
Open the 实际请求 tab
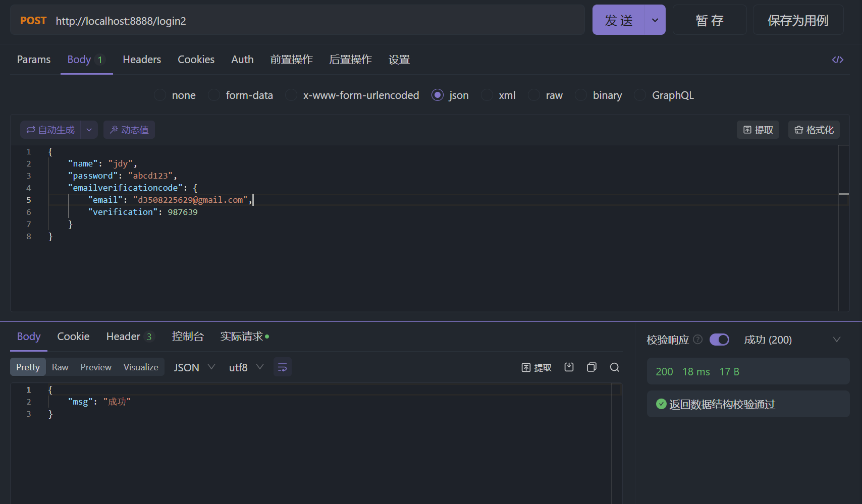244,337
